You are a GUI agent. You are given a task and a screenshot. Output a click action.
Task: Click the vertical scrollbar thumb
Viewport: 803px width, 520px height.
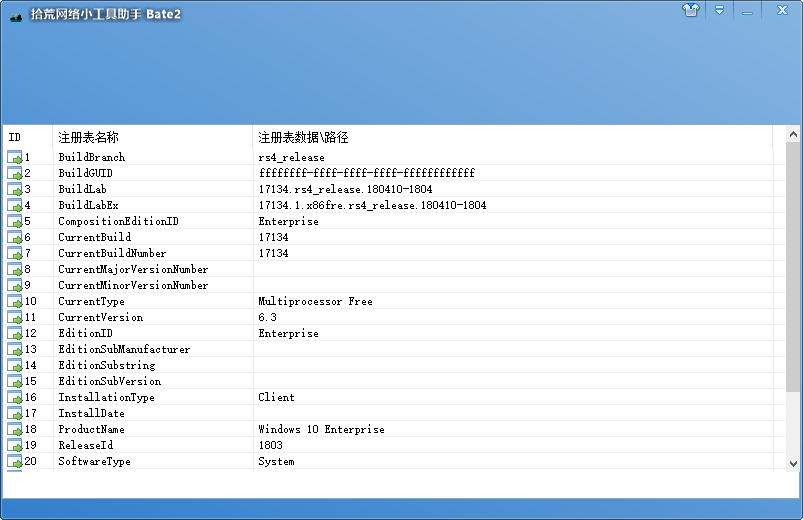tap(793, 267)
